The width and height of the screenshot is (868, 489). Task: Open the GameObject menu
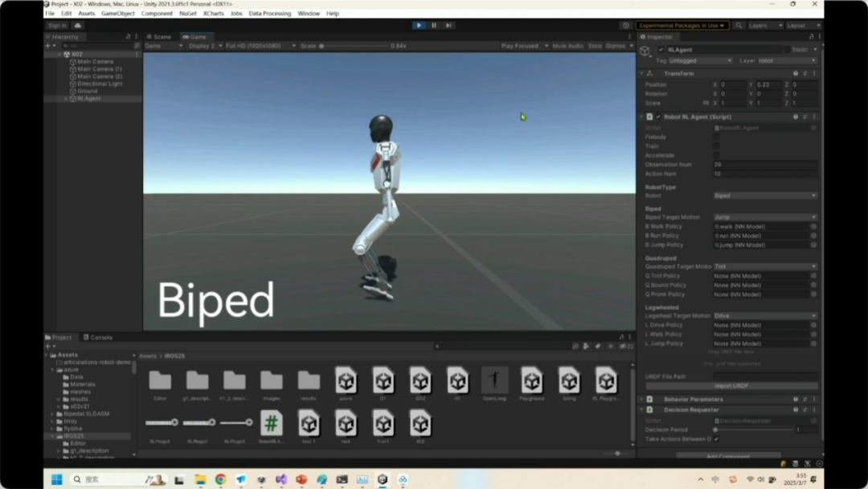pos(117,14)
